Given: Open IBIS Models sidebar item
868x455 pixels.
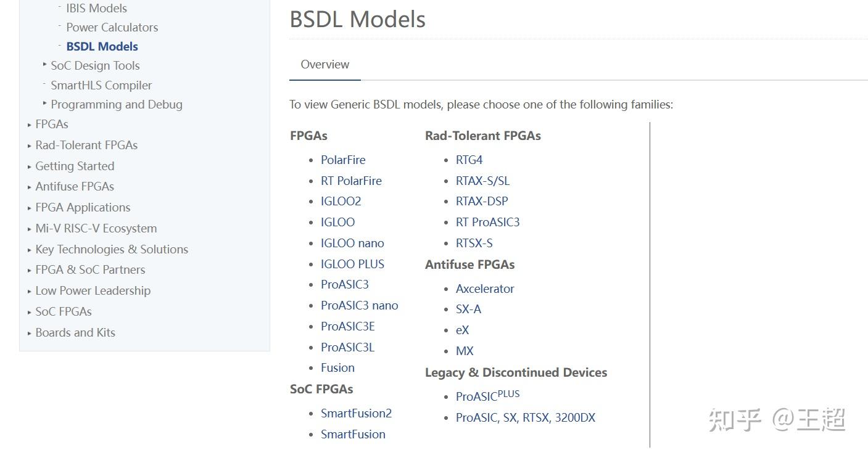Looking at the screenshot, I should point(96,8).
